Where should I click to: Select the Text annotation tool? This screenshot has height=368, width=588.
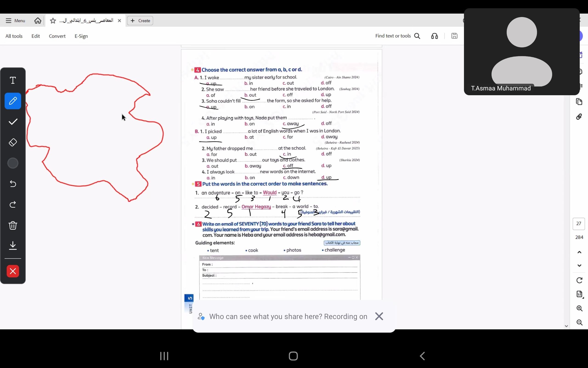(x=13, y=80)
